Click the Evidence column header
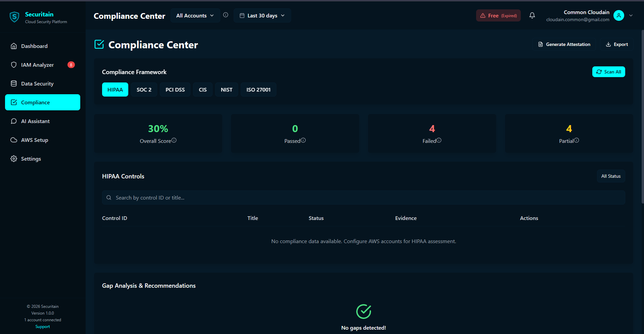 click(406, 218)
